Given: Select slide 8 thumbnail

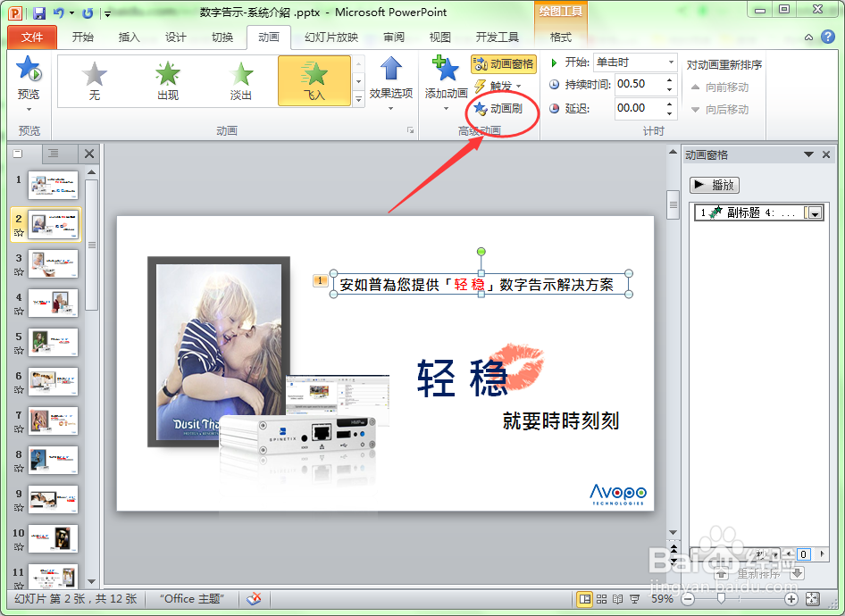Looking at the screenshot, I should (x=54, y=460).
